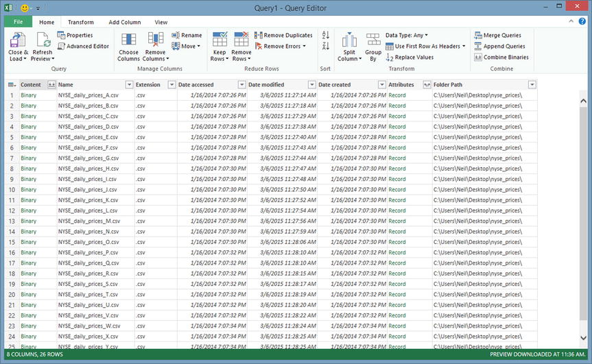This screenshot has height=364, width=592.
Task: Switch to the Add Column tab
Action: pyautogui.click(x=125, y=22)
